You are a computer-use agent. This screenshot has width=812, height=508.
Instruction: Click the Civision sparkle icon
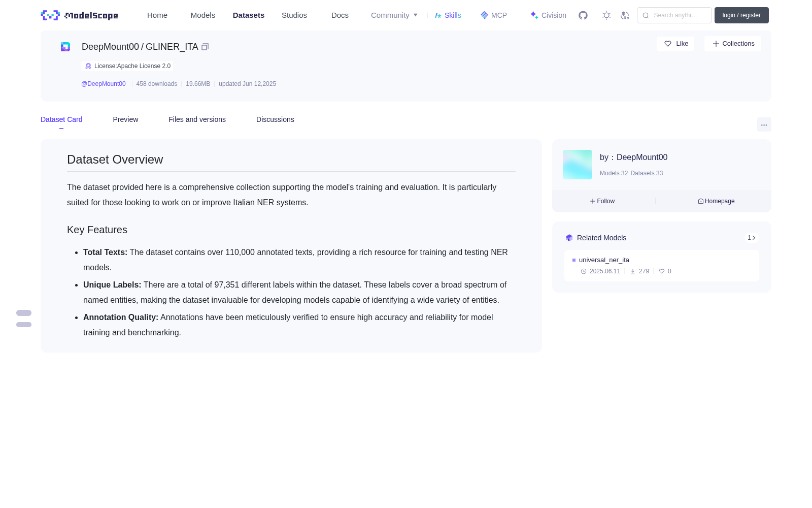(x=534, y=15)
